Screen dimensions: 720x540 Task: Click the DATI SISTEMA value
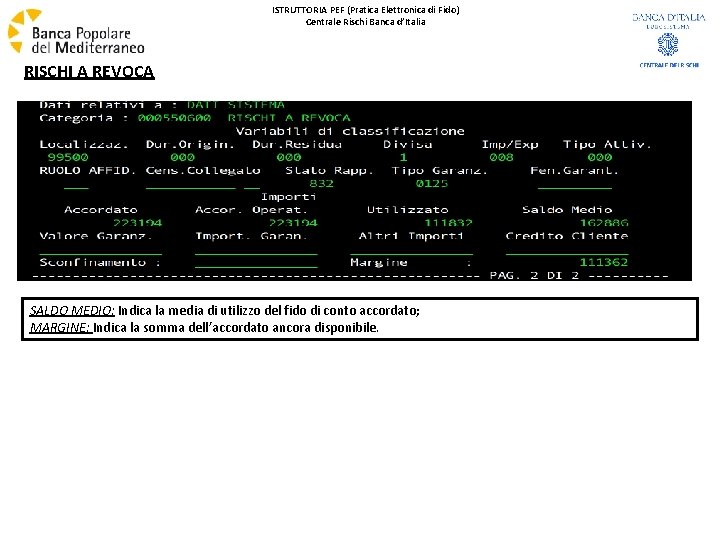(236, 105)
